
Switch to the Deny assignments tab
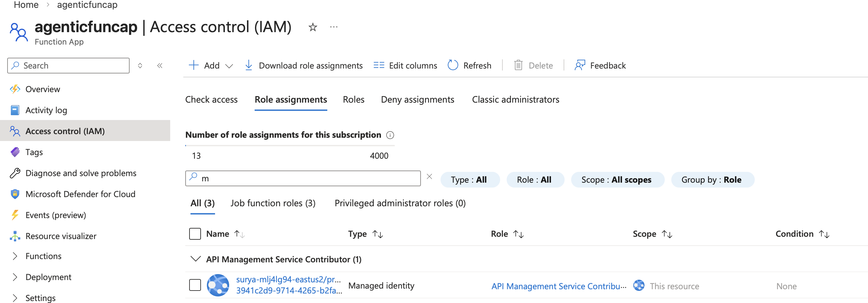coord(417,100)
